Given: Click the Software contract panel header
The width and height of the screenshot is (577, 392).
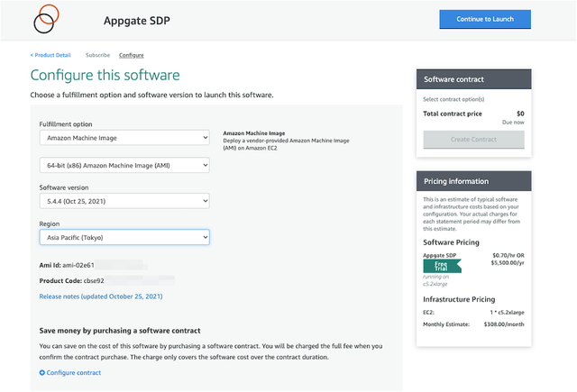Looking at the screenshot, I should click(x=474, y=79).
